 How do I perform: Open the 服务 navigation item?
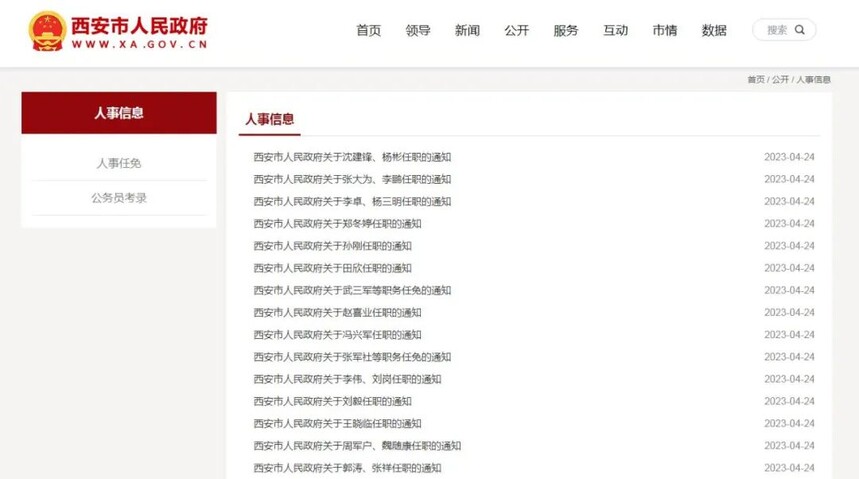[x=565, y=30]
